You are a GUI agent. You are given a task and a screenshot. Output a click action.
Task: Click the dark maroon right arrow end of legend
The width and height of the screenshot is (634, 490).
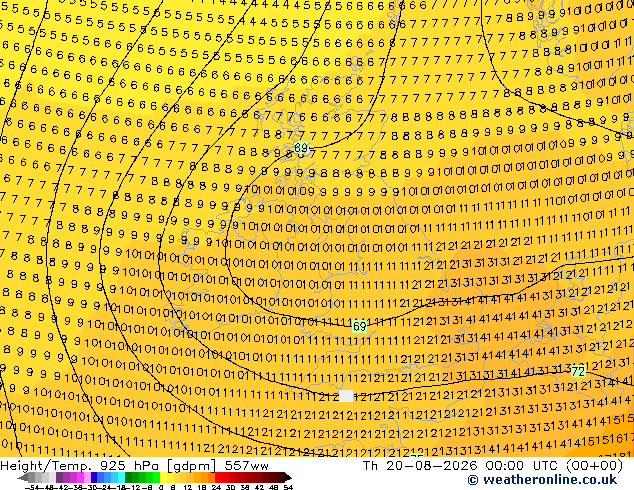288,477
